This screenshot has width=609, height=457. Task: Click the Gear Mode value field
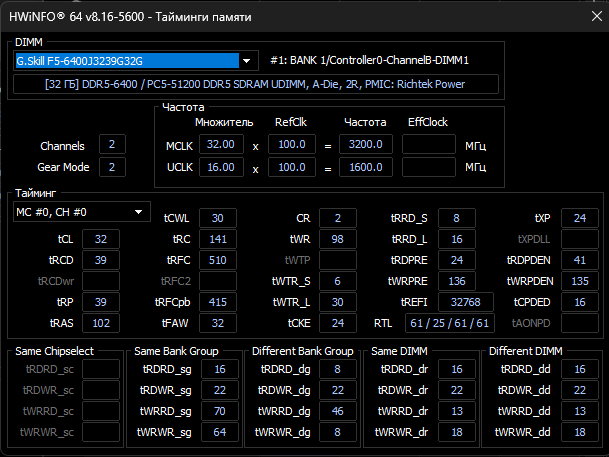(x=112, y=167)
